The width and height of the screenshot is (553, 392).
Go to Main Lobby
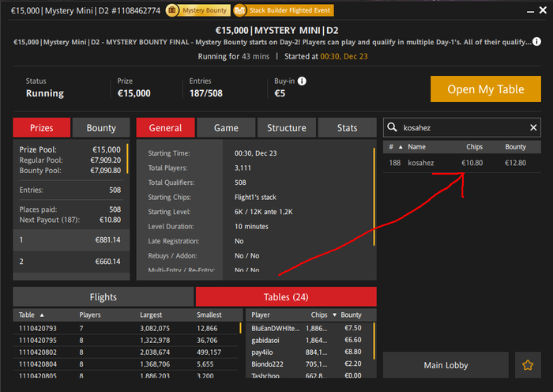(x=446, y=365)
